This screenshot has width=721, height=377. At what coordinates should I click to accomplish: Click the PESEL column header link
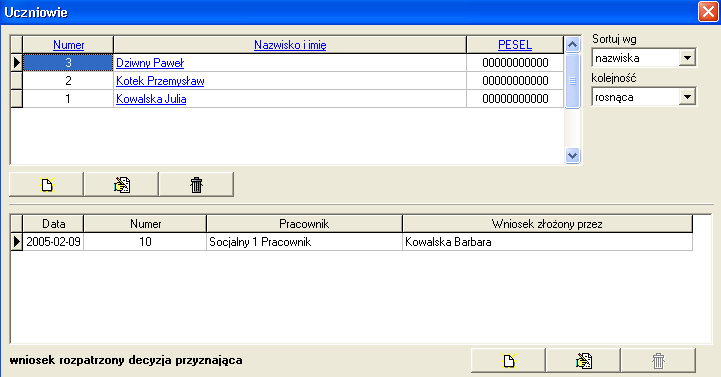click(x=515, y=45)
